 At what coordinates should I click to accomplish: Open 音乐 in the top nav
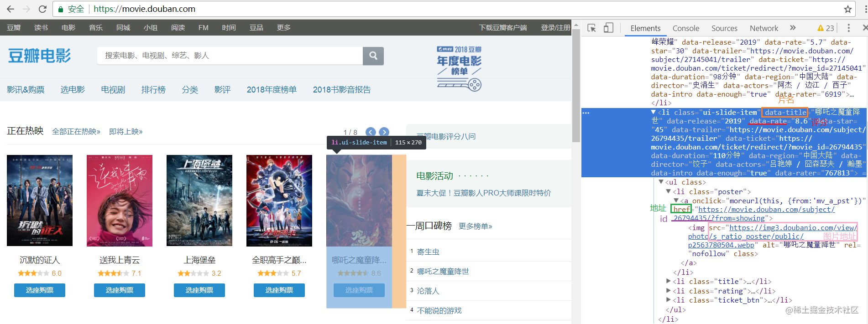coord(96,28)
